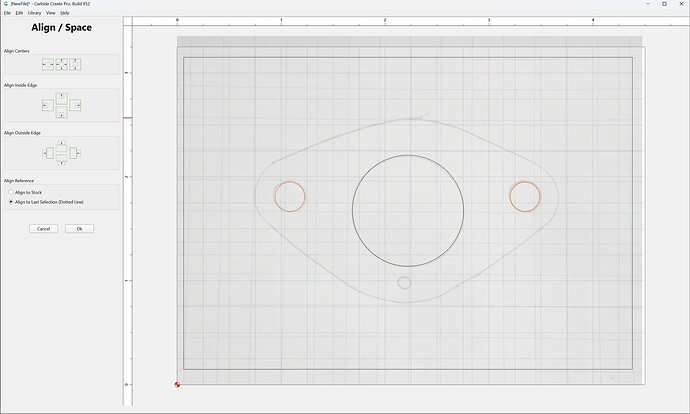
Task: Align centers vertically icon
Action: tap(75, 65)
